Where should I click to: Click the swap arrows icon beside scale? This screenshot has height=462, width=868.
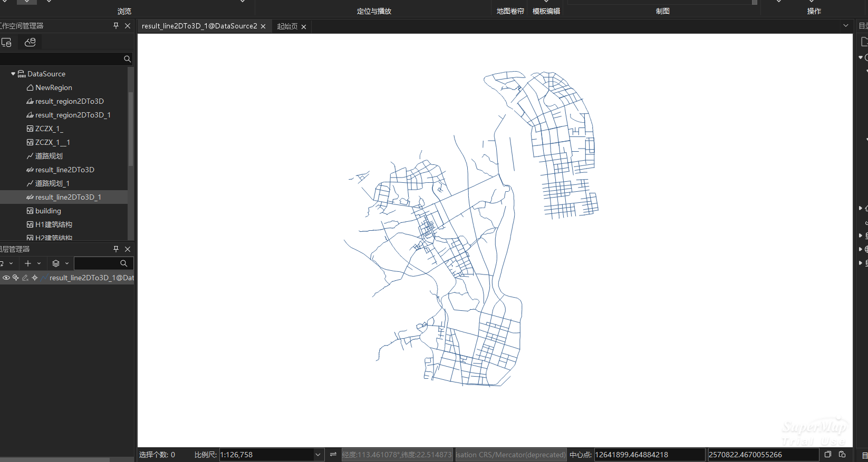[333, 455]
